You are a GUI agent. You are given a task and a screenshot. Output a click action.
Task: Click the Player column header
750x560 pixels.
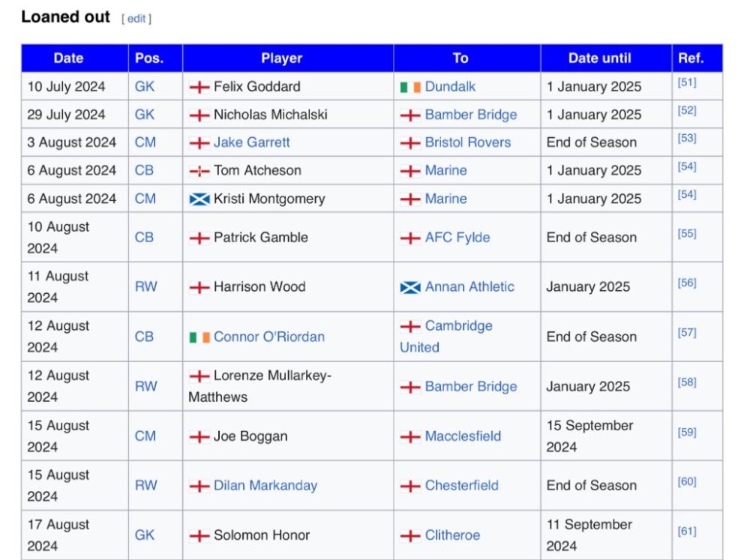[x=281, y=58]
